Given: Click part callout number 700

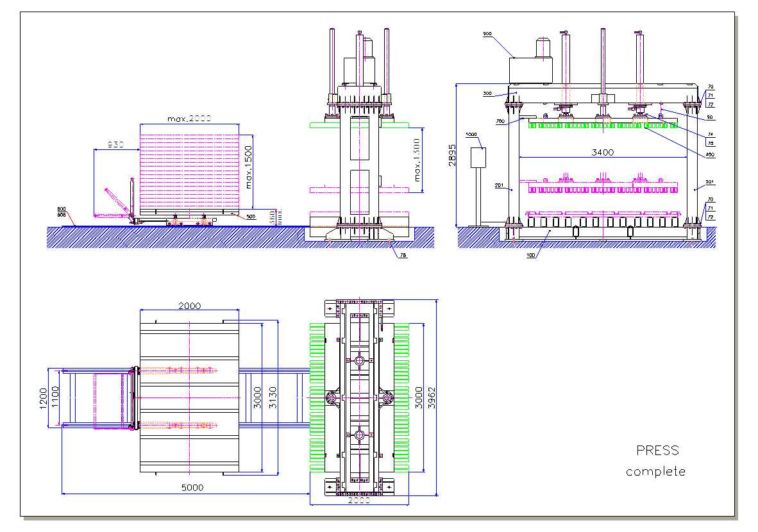Looking at the screenshot, I should pos(500,121).
